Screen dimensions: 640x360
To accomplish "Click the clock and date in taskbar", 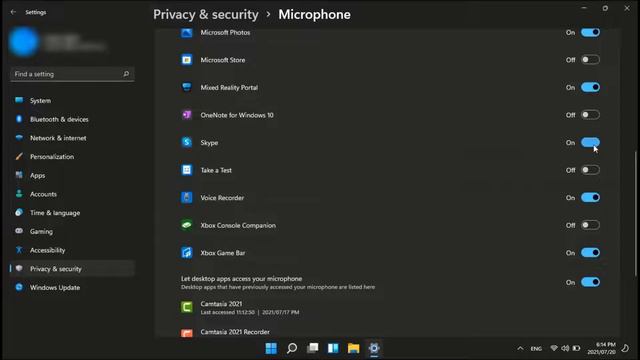I will click(x=602, y=348).
